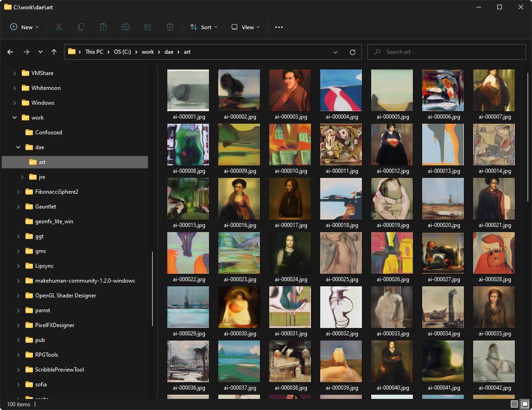This screenshot has width=532, height=410.
Task: Click the 100 items status text
Action: [19, 404]
